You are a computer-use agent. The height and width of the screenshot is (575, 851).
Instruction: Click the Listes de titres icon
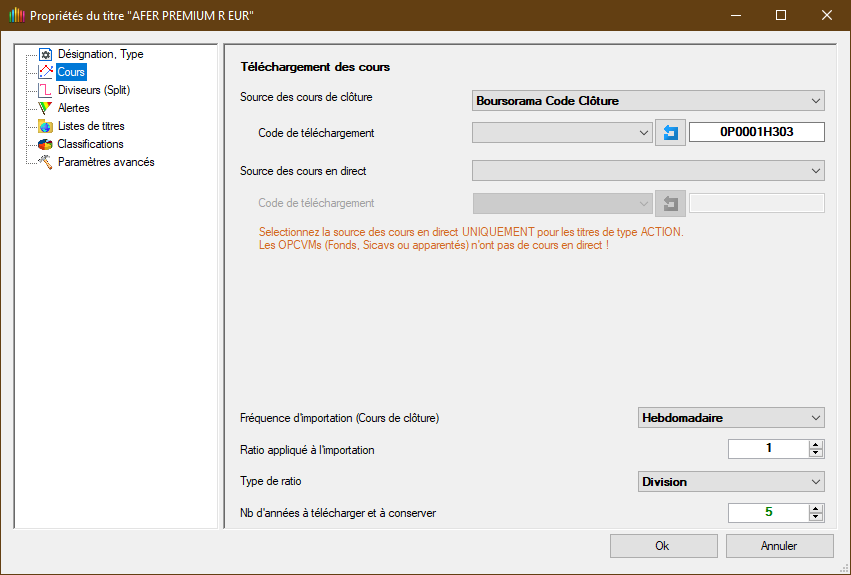45,126
